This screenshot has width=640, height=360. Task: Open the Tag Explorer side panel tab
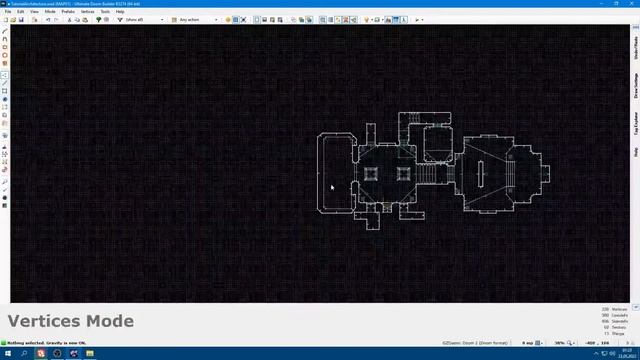click(636, 124)
